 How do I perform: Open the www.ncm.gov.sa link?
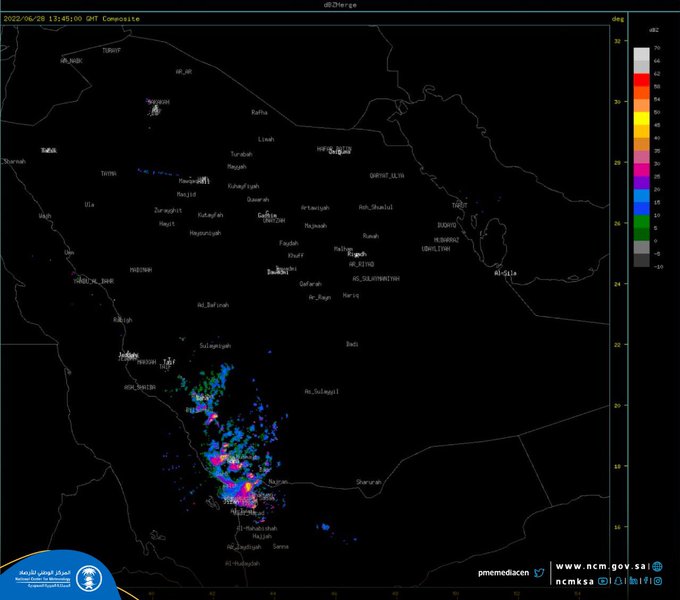point(601,566)
